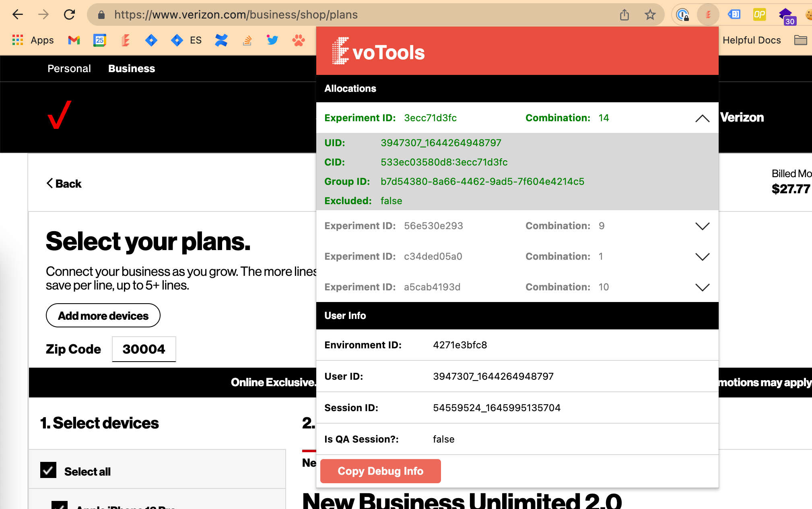Click the Gmail bookmark icon
812x509 pixels.
tap(74, 40)
